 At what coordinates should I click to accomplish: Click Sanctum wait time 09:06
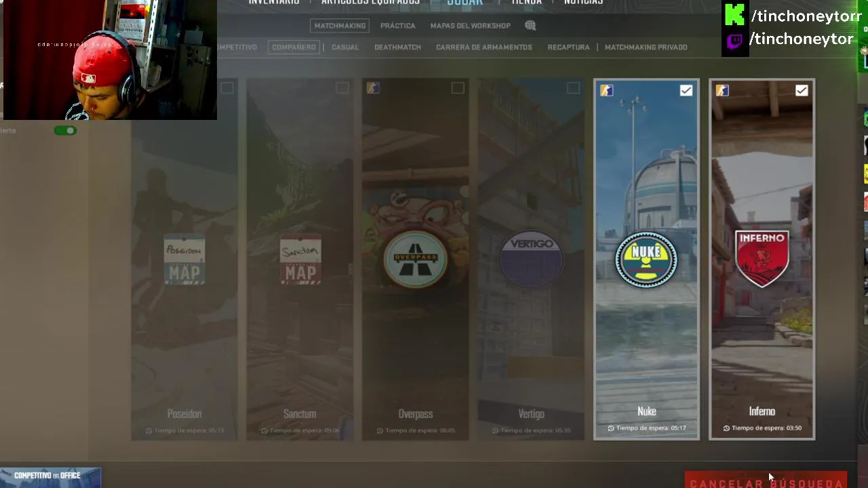click(x=300, y=430)
